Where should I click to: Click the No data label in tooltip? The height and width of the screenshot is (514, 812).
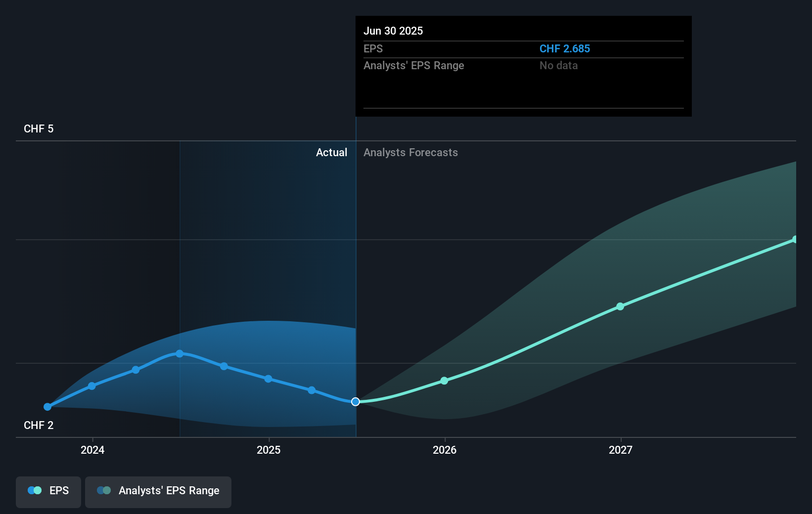pyautogui.click(x=558, y=65)
